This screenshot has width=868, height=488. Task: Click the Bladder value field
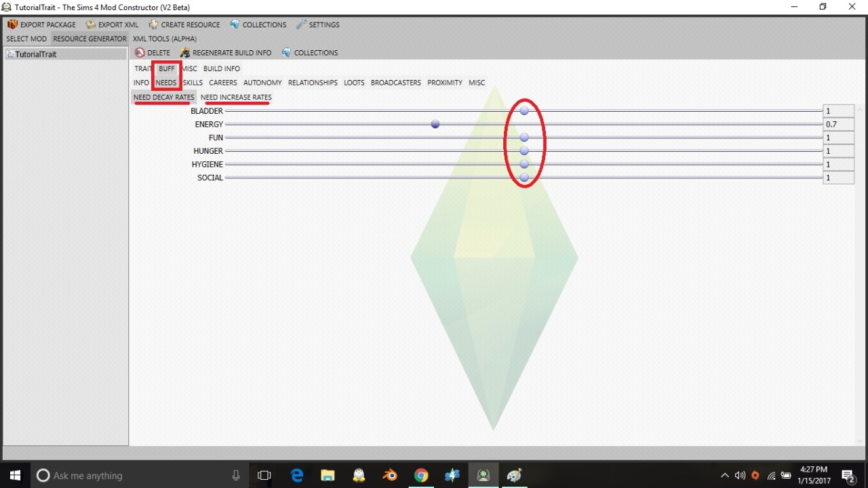click(838, 110)
